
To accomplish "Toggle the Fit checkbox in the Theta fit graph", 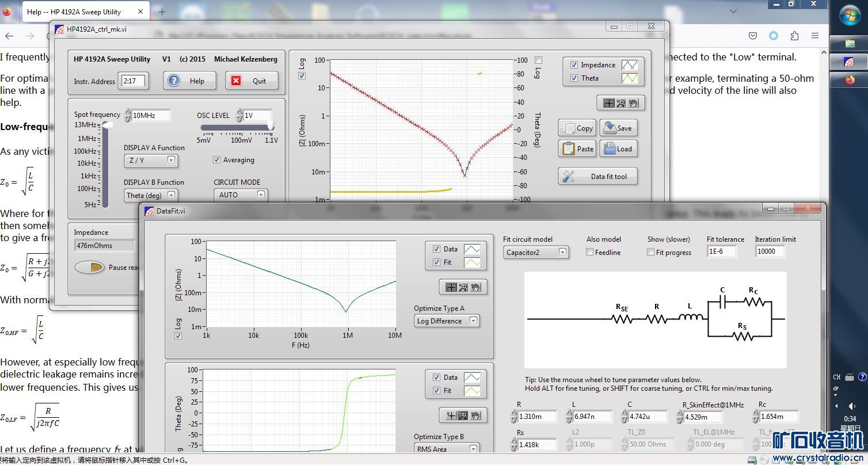I will 436,391.
